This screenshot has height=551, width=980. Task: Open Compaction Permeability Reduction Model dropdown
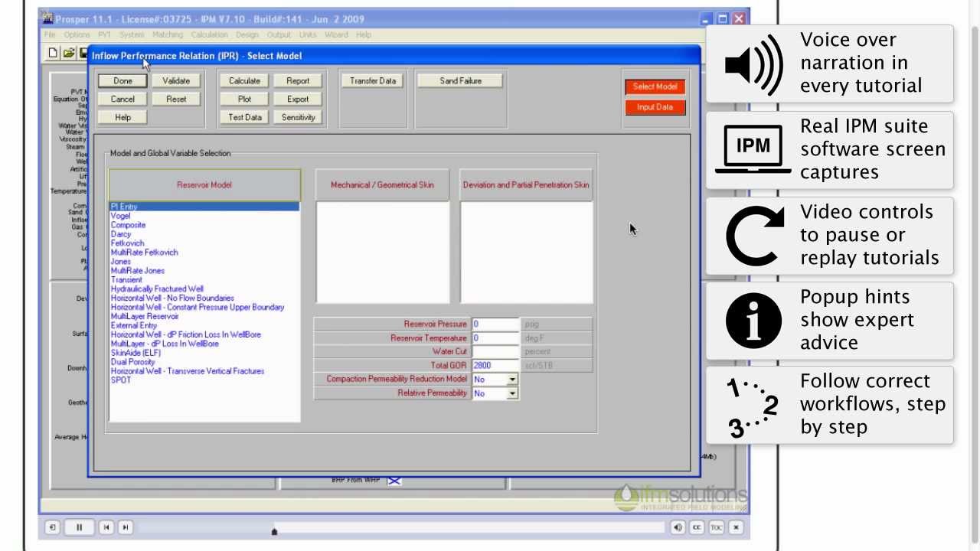(511, 380)
